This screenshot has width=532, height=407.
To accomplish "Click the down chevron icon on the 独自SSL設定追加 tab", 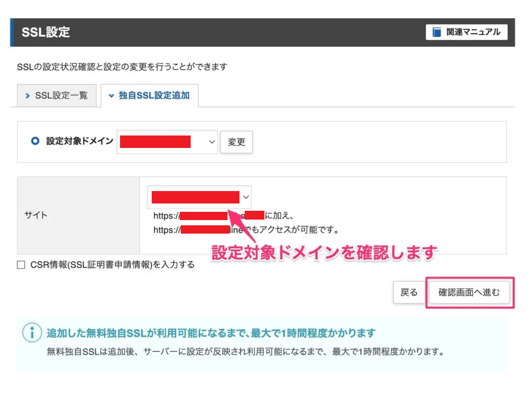I will click(x=111, y=96).
